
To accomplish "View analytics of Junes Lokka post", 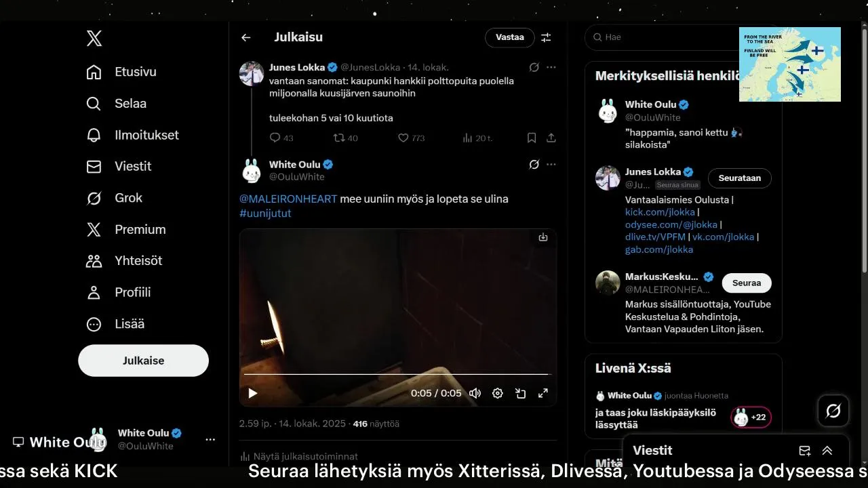I will [x=477, y=138].
